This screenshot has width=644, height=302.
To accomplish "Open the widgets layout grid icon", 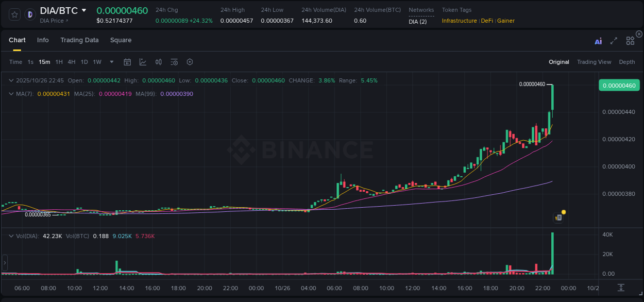I will (x=630, y=41).
